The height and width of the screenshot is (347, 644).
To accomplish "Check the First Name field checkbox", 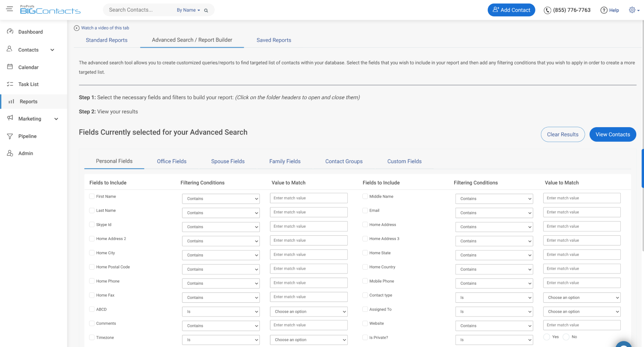I will pos(92,196).
